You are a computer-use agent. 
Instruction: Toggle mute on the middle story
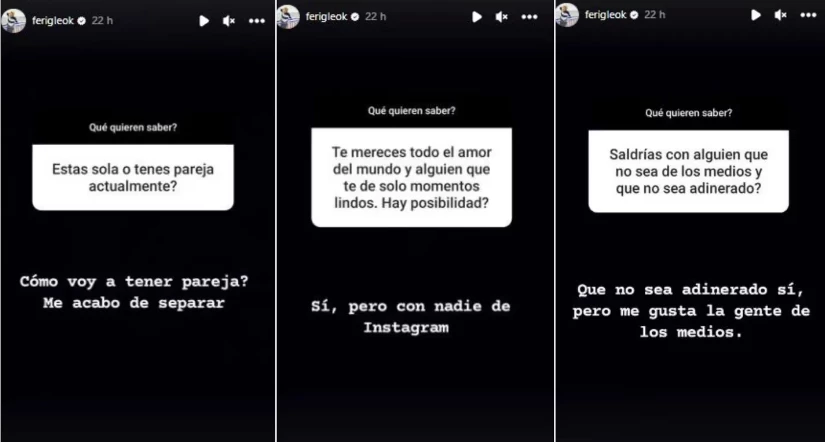(x=502, y=17)
